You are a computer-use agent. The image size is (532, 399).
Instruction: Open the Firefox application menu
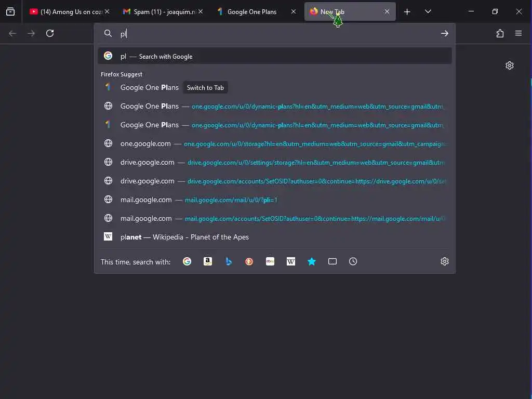pos(518,33)
